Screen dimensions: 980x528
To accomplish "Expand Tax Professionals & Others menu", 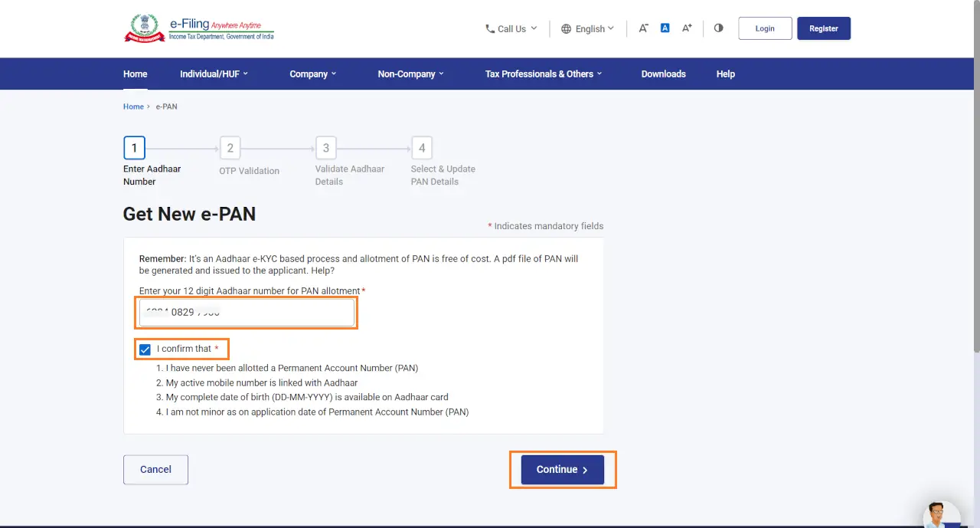I will (544, 74).
